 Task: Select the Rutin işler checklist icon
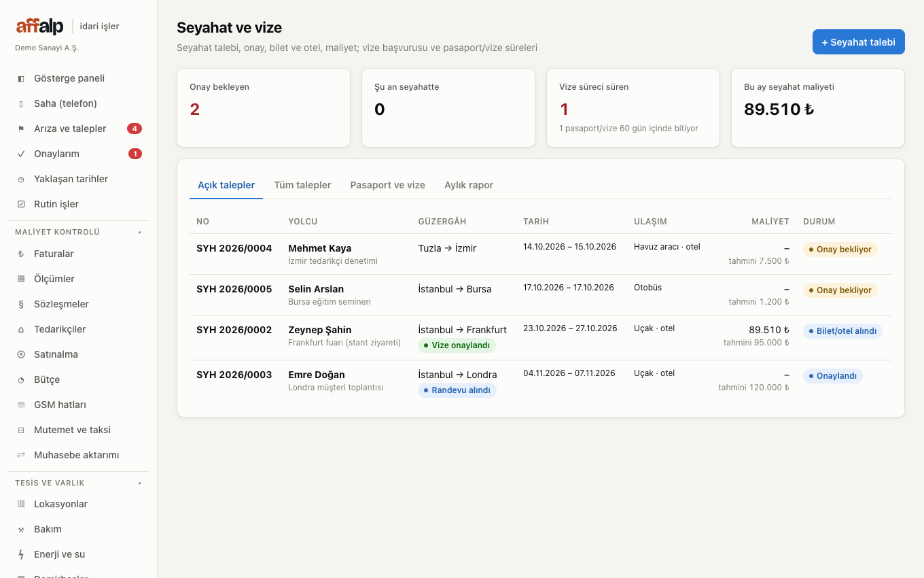point(21,204)
